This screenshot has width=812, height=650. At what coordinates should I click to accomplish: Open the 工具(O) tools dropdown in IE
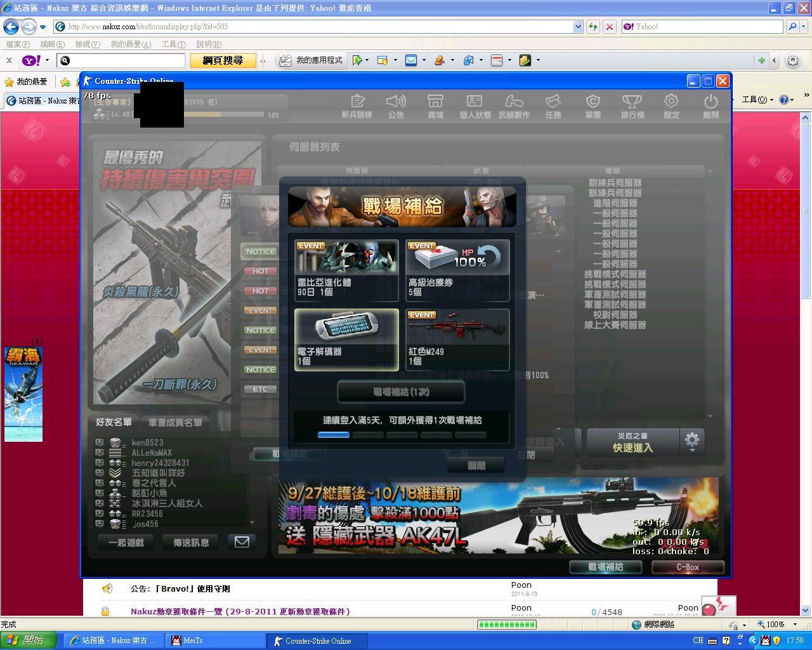pyautogui.click(x=758, y=100)
